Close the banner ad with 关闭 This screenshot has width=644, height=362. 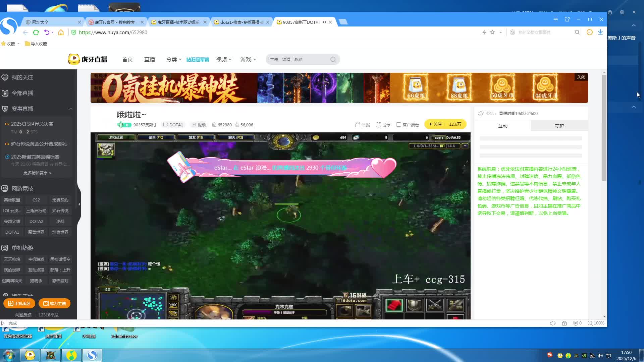pyautogui.click(x=581, y=77)
